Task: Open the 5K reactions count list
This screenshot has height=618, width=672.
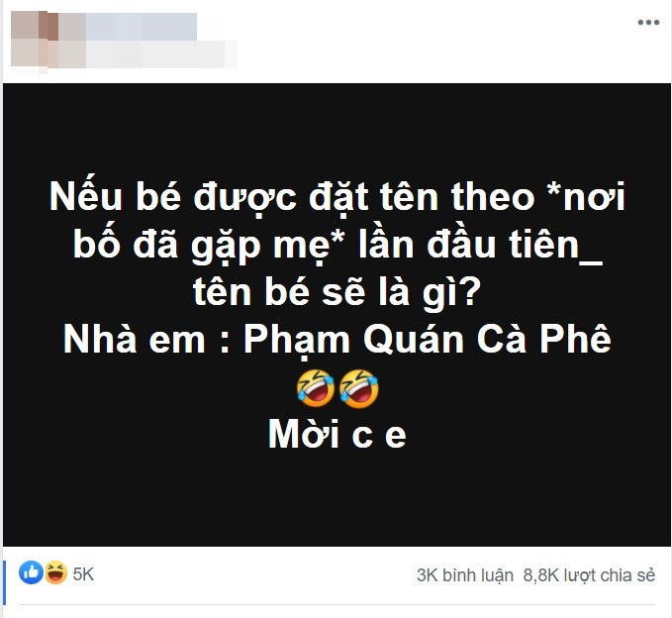Action: (83, 573)
